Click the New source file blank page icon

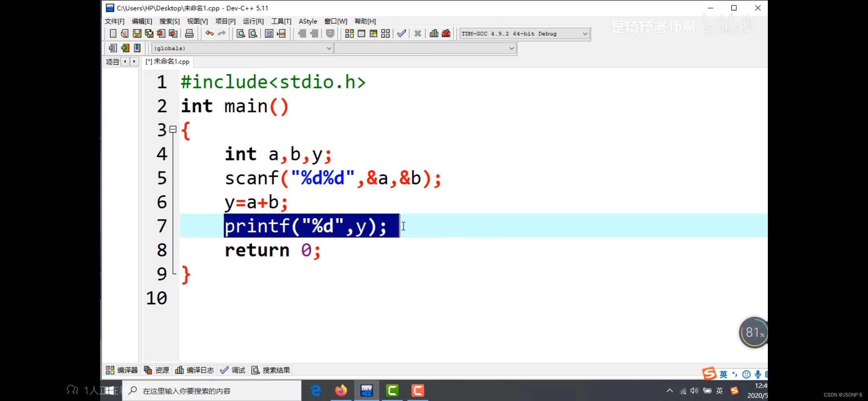[113, 34]
